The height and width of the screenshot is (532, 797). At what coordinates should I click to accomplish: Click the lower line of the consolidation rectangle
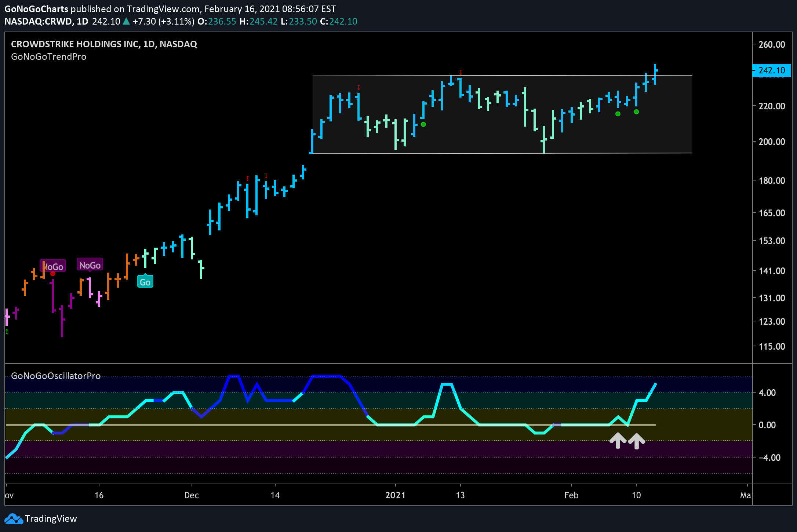tap(502, 153)
